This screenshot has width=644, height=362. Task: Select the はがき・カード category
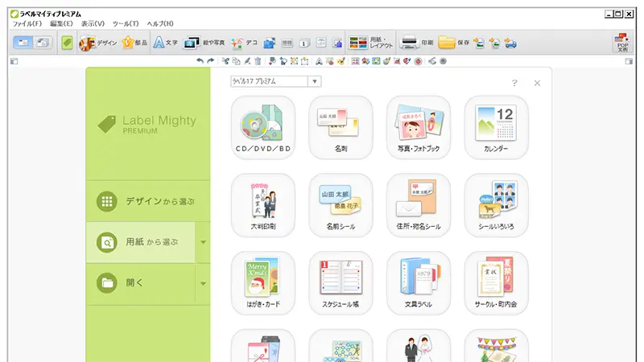[263, 283]
